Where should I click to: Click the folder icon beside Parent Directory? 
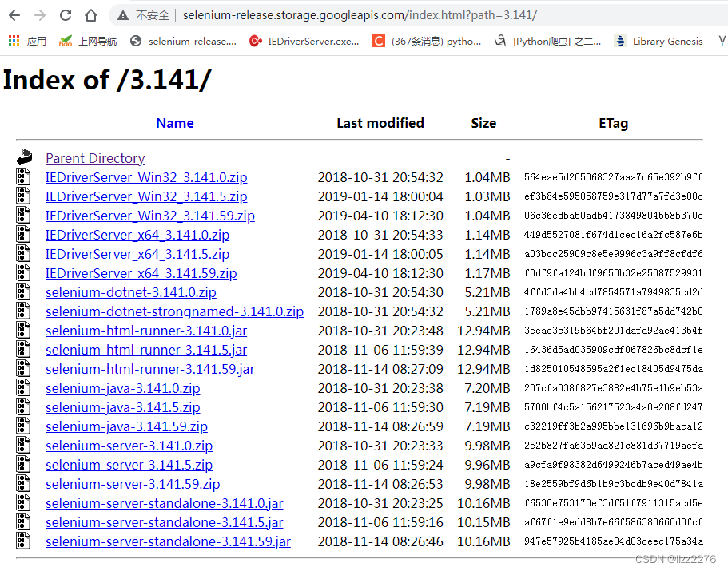(x=23, y=157)
